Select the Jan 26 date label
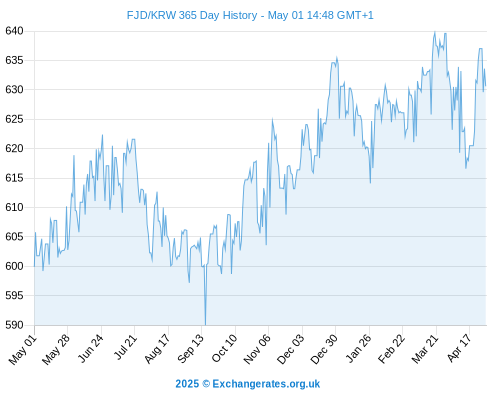Image resolution: width=495 pixels, height=400 pixels. [358, 349]
